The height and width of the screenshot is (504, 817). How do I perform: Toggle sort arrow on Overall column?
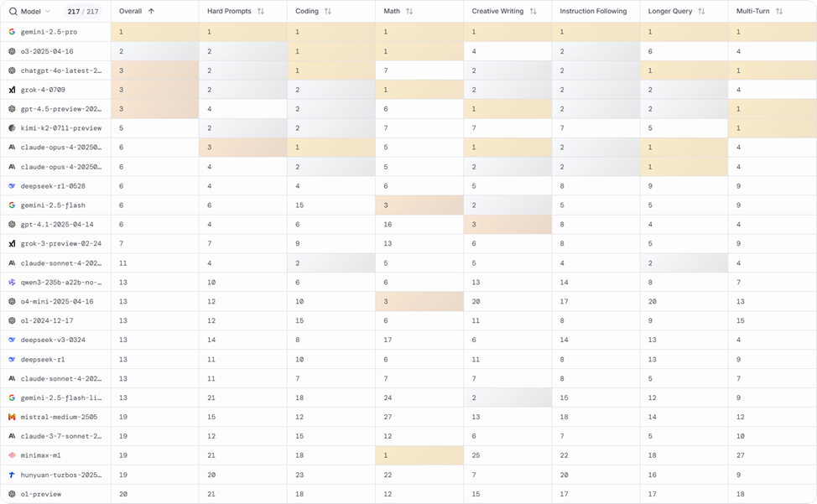click(x=151, y=12)
